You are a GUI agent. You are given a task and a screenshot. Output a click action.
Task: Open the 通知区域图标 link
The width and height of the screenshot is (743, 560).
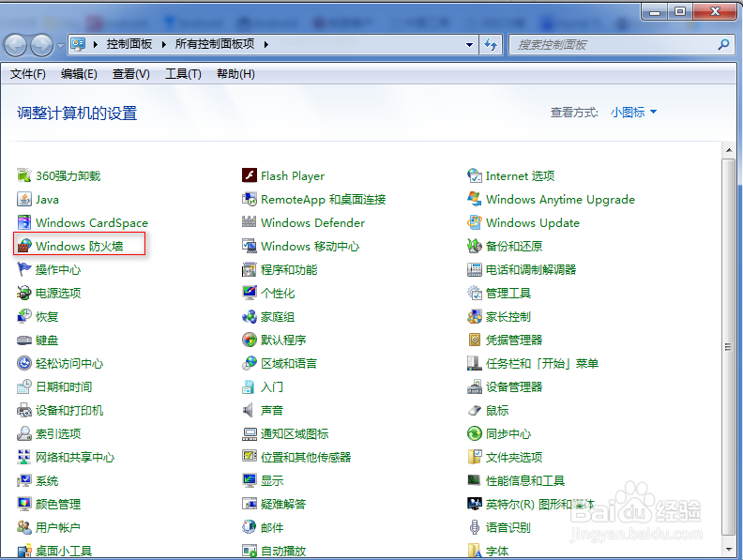point(295,433)
